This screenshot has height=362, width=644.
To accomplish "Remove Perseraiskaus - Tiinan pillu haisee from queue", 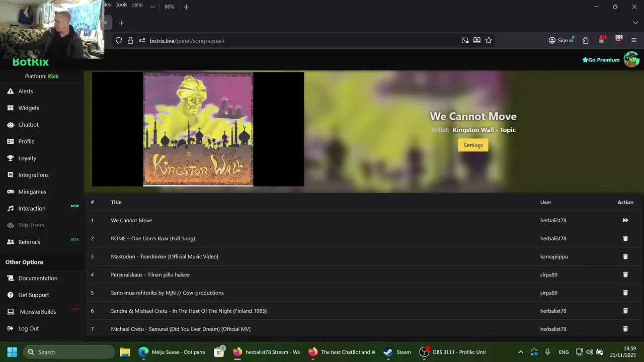I will click(x=625, y=275).
